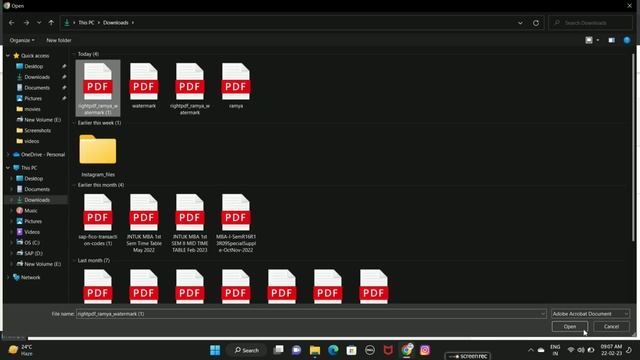This screenshot has height=360, width=640.
Task: Refresh the Downloads folder view
Action: (x=536, y=23)
